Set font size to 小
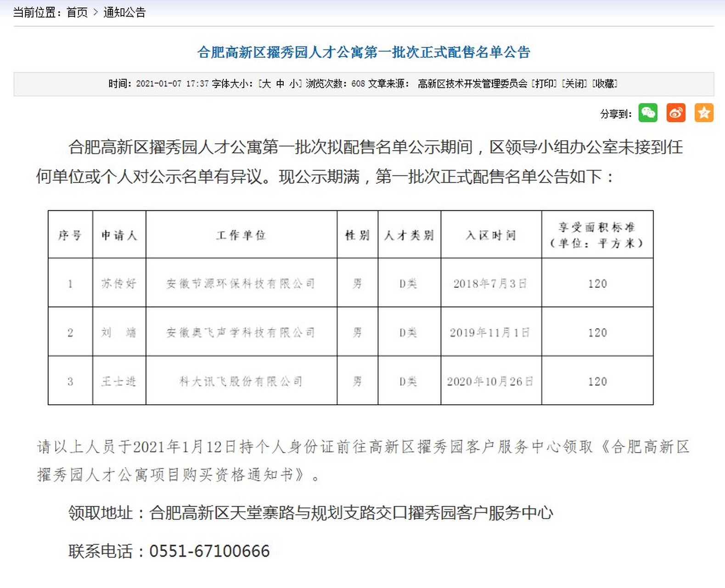 294,84
